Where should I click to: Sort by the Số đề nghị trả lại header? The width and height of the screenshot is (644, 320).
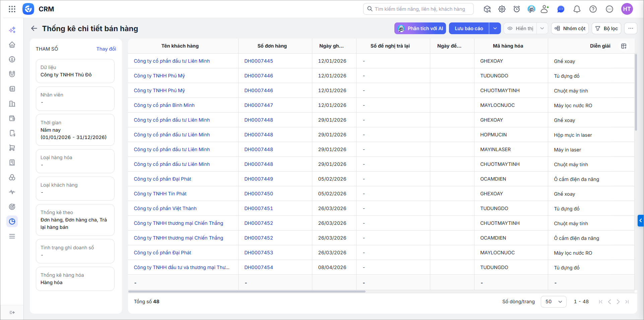pos(390,46)
